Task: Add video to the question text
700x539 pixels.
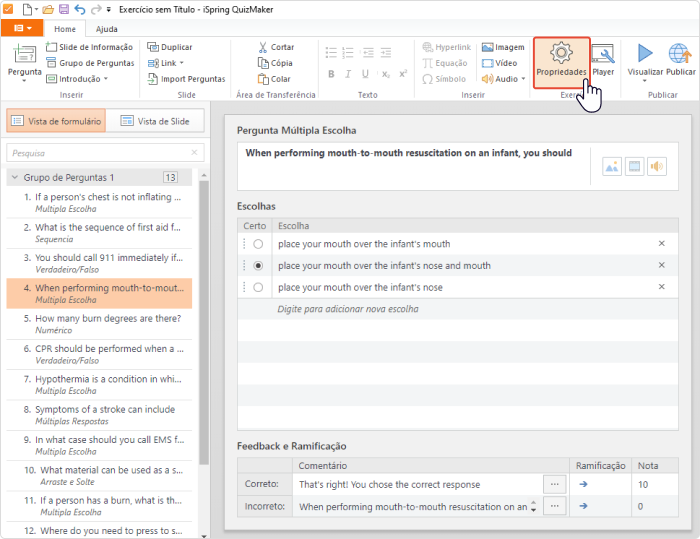Action: click(634, 167)
